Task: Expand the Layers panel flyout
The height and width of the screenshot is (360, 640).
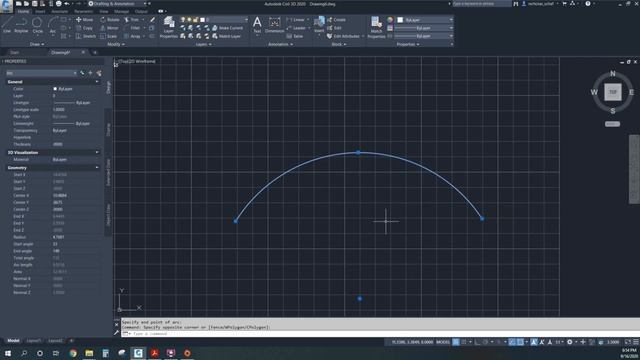Action: (204, 44)
